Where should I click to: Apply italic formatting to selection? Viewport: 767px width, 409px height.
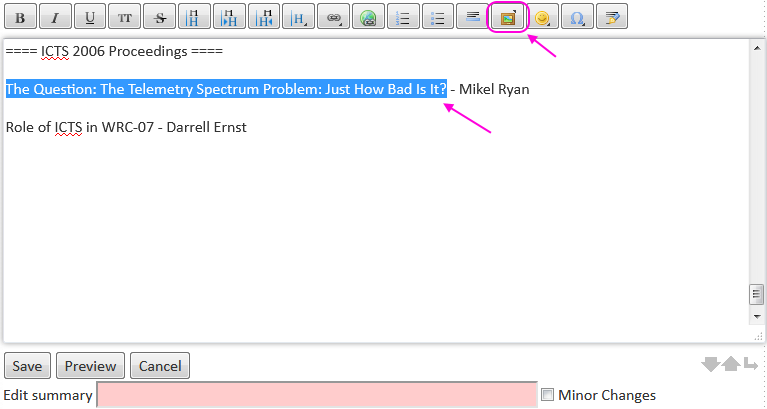[x=56, y=18]
